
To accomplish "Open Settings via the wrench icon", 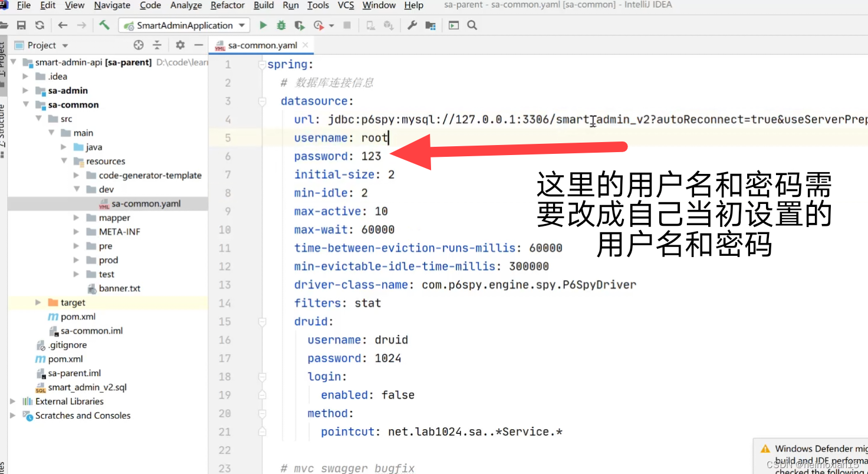I will coord(412,25).
